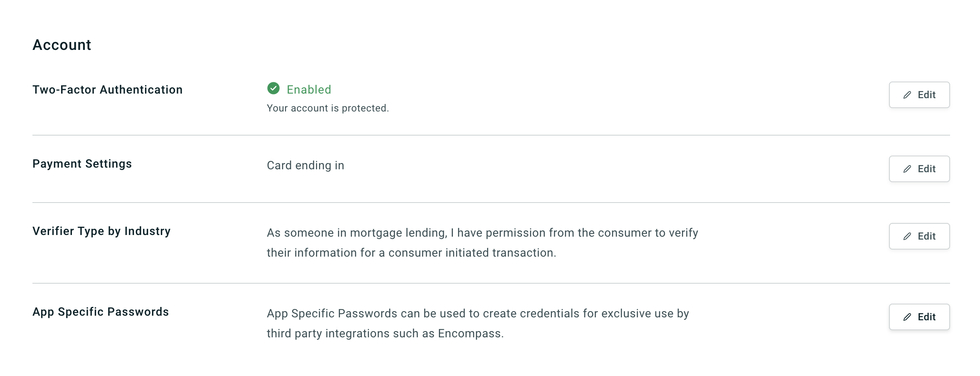Click the "Card ending in" text
980x376 pixels.
(x=305, y=166)
